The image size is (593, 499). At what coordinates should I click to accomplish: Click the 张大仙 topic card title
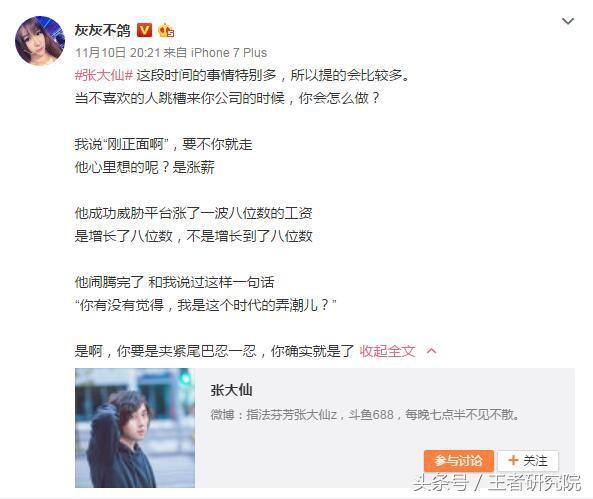[231, 390]
